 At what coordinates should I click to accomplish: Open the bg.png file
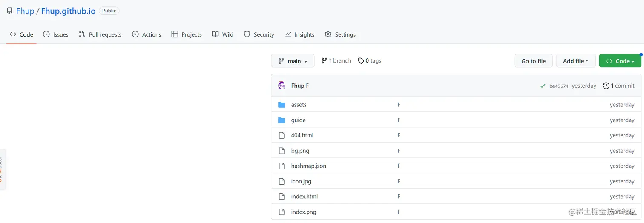click(300, 151)
